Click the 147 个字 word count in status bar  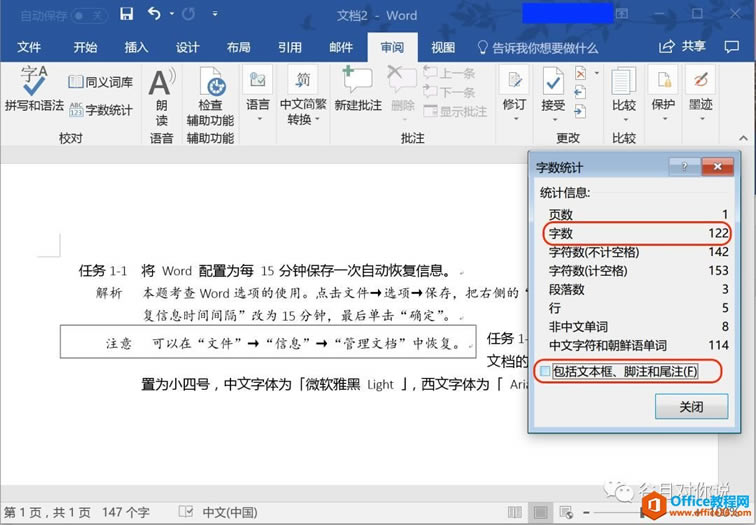125,512
